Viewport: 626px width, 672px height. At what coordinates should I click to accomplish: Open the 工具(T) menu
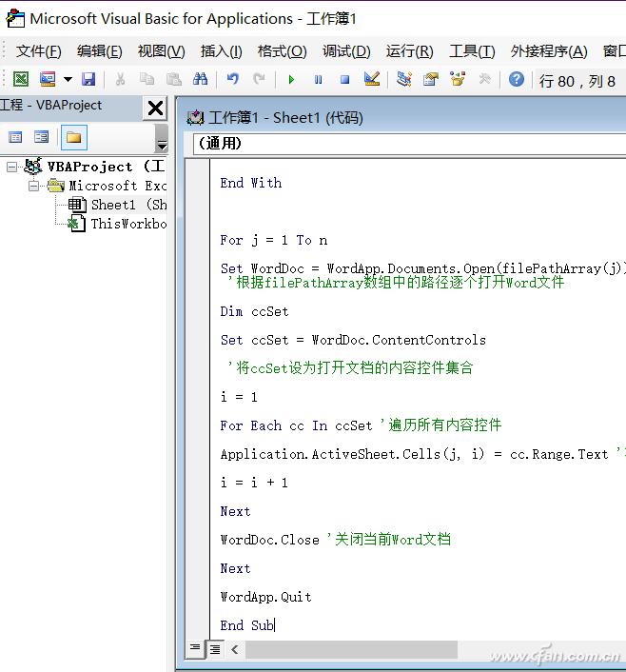point(472,51)
